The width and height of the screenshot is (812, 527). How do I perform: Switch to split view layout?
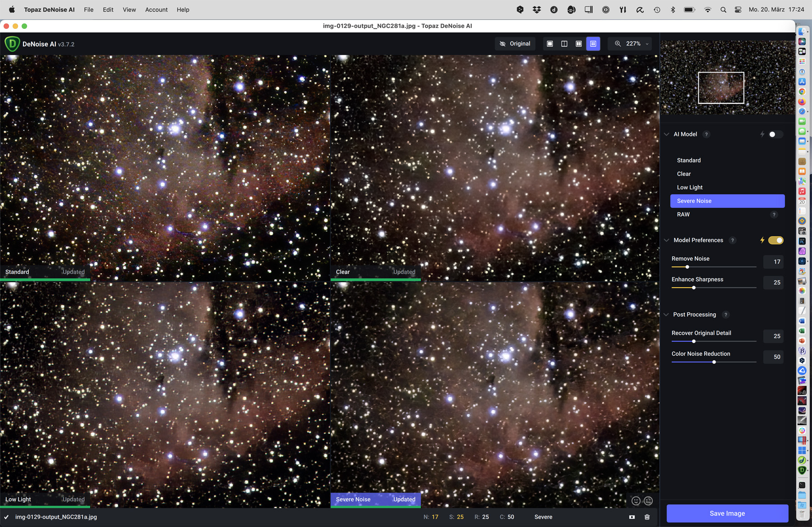click(x=564, y=44)
